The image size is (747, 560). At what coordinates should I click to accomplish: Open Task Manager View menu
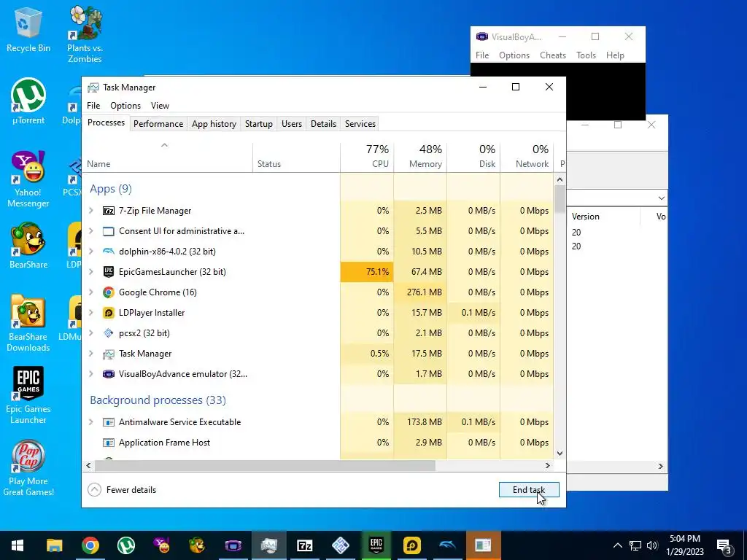click(160, 106)
